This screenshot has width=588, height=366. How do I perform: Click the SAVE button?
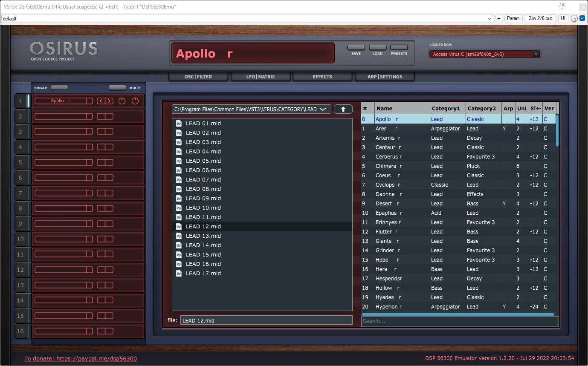[x=356, y=48]
